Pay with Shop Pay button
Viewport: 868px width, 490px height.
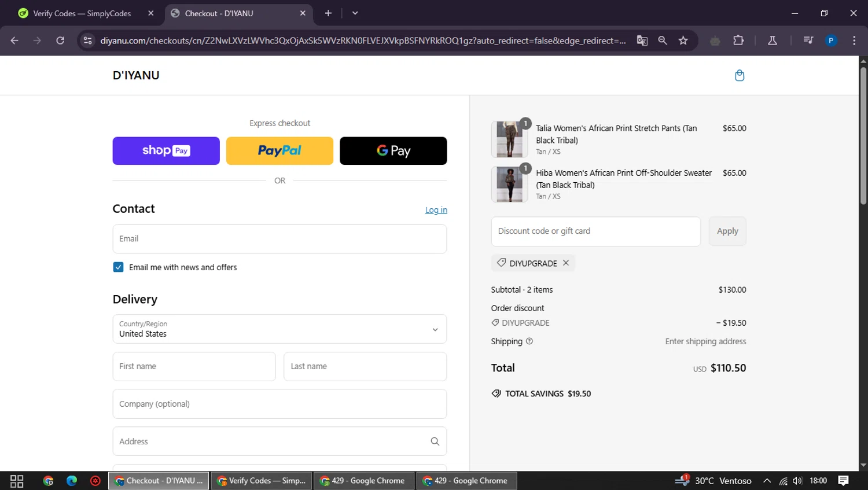tap(166, 151)
